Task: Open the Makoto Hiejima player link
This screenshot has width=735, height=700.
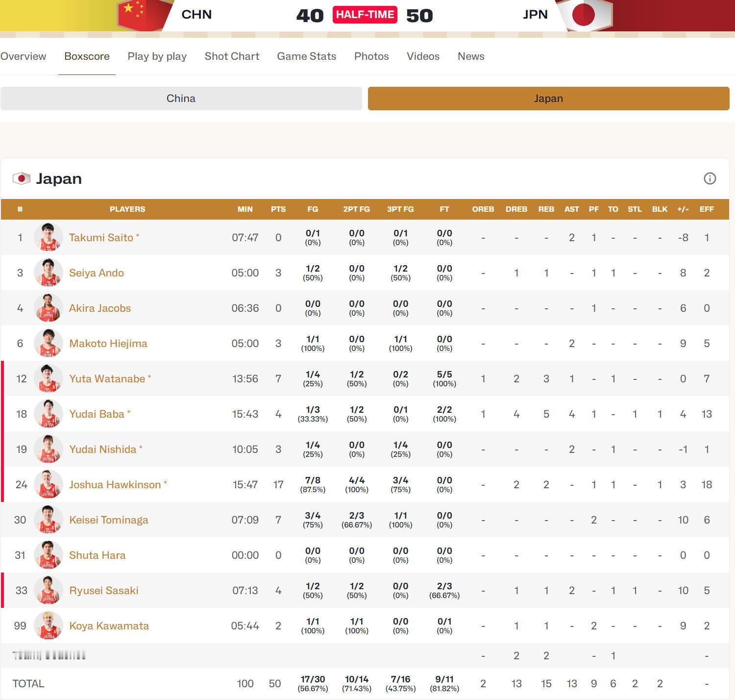Action: 108,344
